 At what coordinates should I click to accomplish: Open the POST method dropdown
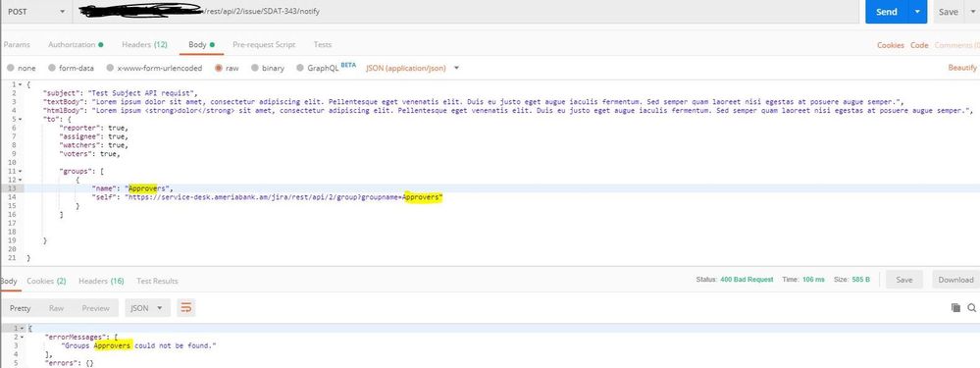tap(35, 11)
